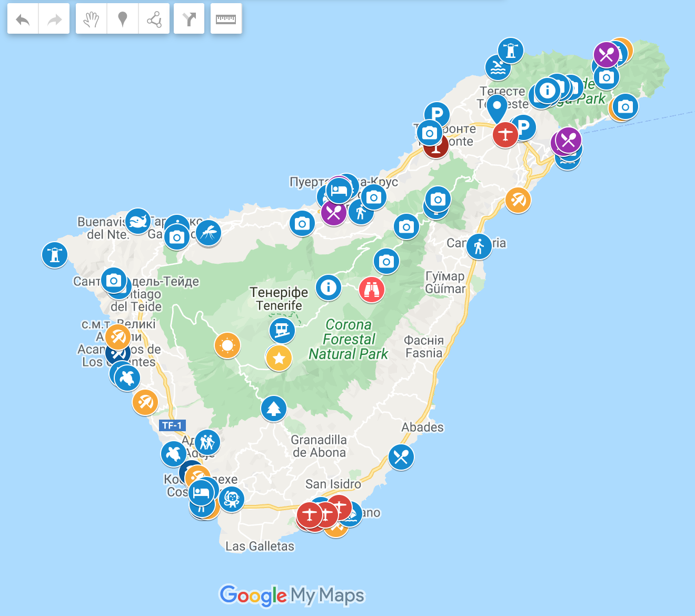Click the Undo arrow button
This screenshot has width=695, height=616.
23,19
